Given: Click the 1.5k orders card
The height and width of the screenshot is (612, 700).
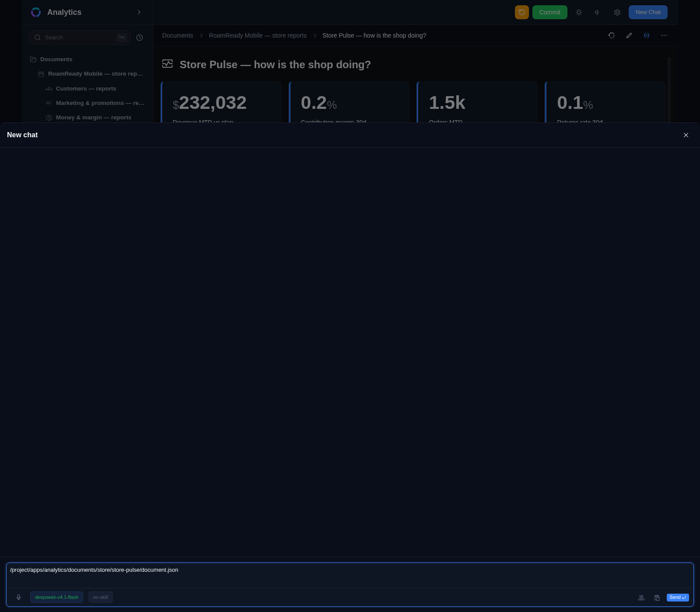Looking at the screenshot, I should pyautogui.click(x=477, y=102).
